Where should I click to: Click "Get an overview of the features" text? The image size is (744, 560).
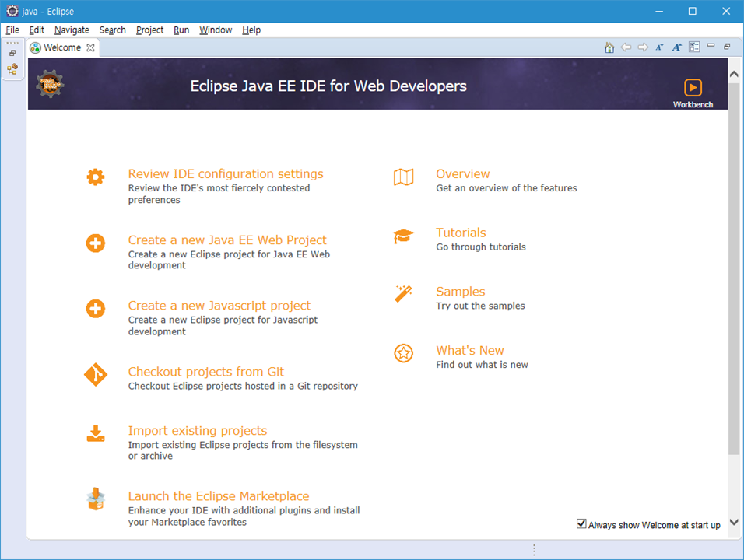click(x=507, y=187)
